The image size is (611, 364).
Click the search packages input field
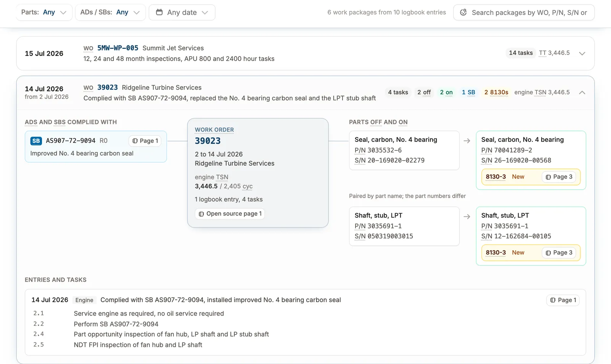pyautogui.click(x=524, y=12)
